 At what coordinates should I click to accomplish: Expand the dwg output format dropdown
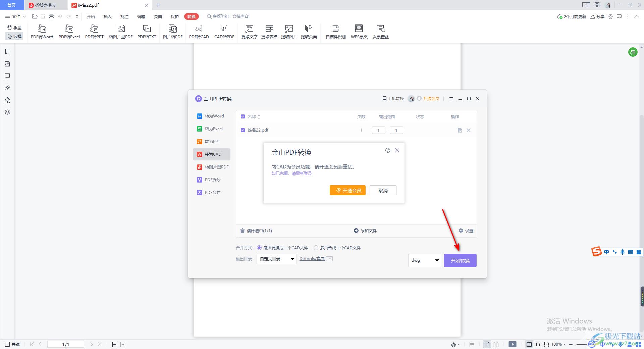[424, 260]
